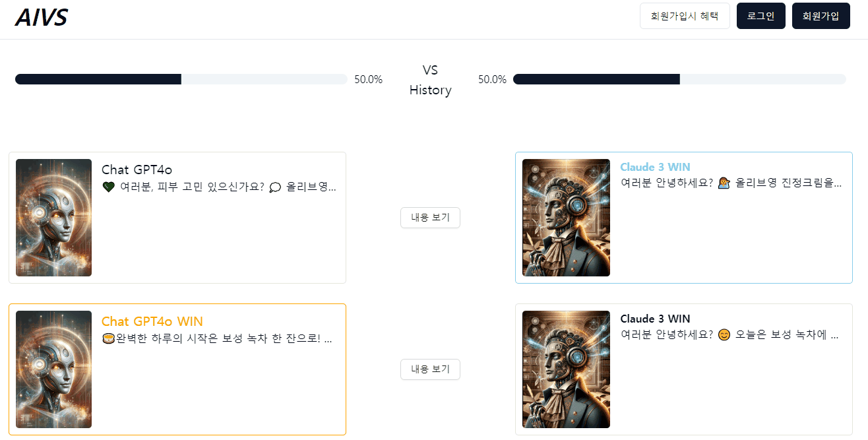Click the blue Claude 3 WIN title
868x440 pixels.
655,167
